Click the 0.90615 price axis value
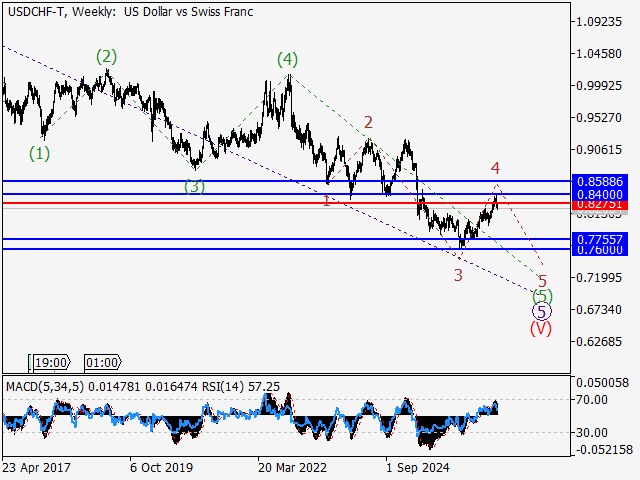The image size is (640, 480). (x=598, y=149)
